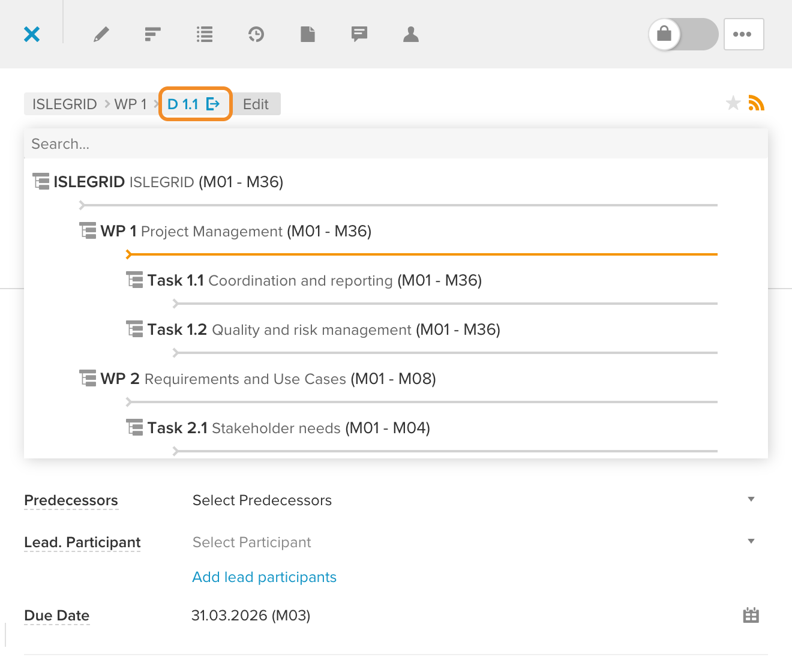Subscribe using the orange RSS feed icon

[x=757, y=103]
